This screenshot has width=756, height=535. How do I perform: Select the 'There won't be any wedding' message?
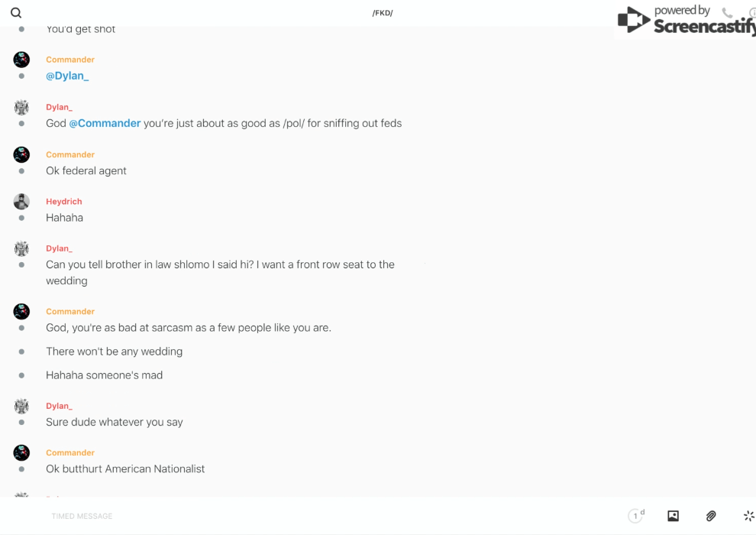coord(114,352)
